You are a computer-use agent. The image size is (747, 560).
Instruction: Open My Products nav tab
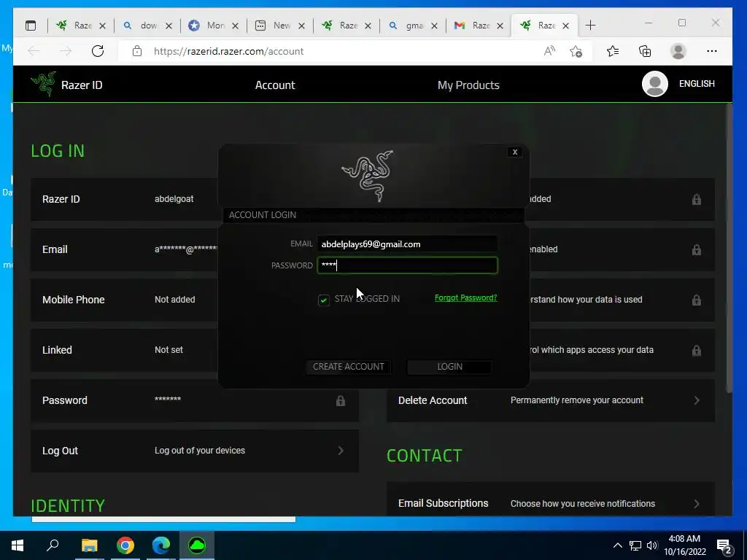pos(468,85)
